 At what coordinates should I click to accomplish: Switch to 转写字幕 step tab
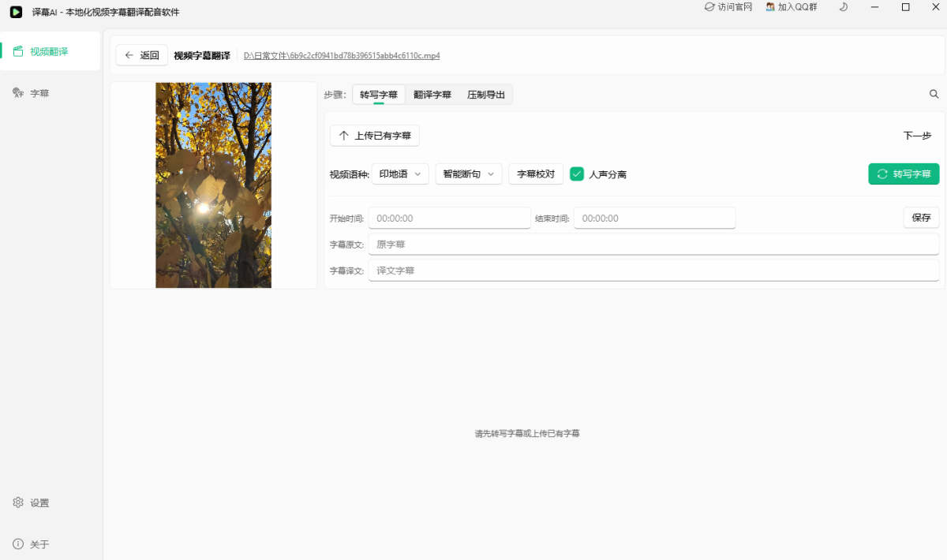[379, 95]
